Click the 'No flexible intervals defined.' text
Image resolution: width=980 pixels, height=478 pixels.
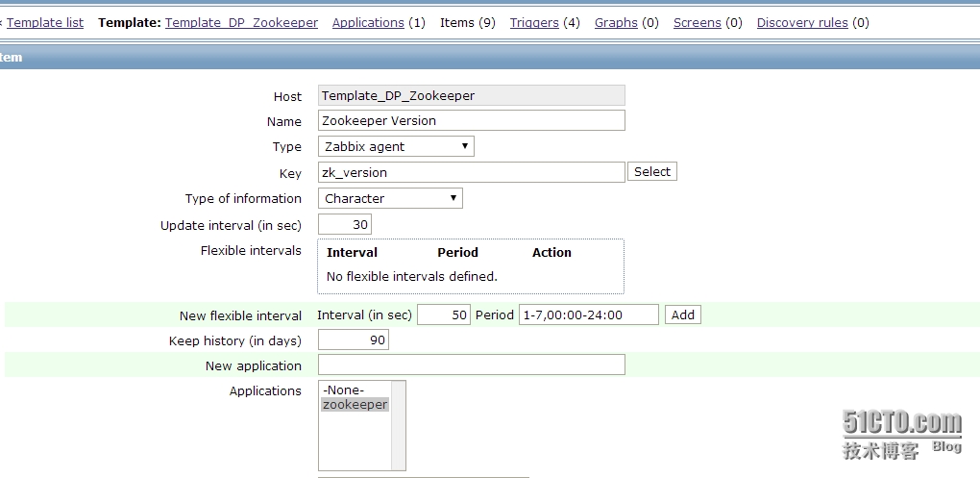(x=412, y=277)
